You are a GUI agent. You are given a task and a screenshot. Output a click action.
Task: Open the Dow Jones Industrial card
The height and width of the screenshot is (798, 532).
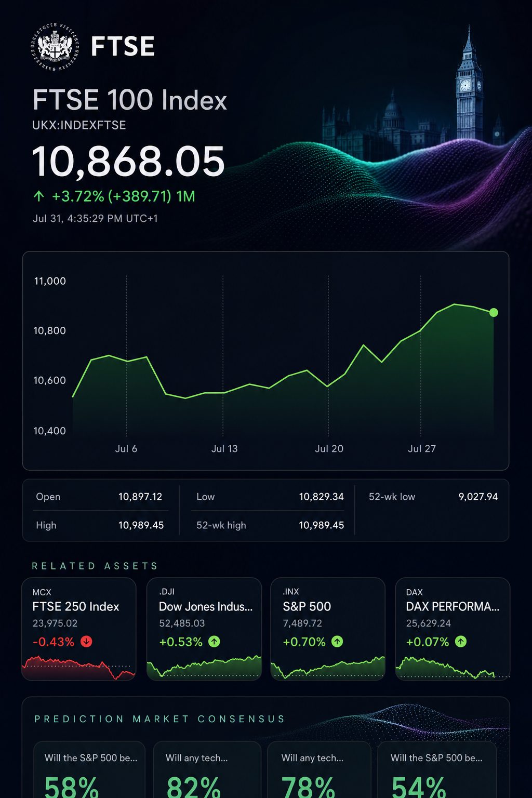(204, 629)
